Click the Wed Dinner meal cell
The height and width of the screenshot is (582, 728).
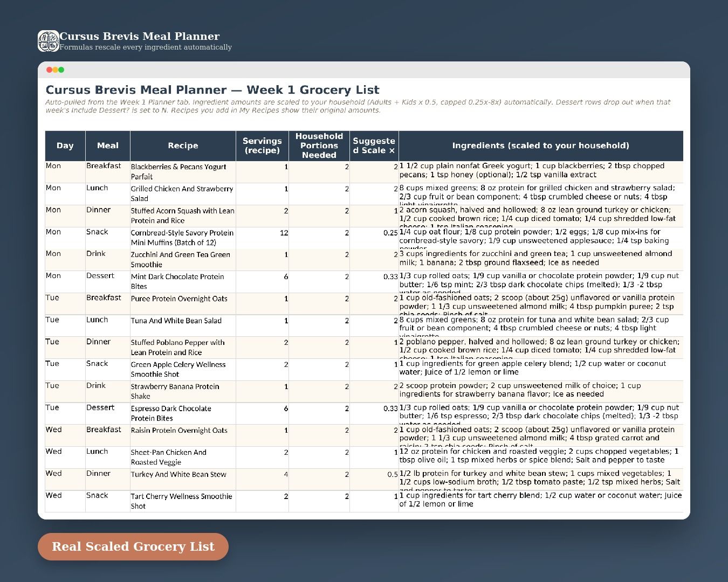108,480
